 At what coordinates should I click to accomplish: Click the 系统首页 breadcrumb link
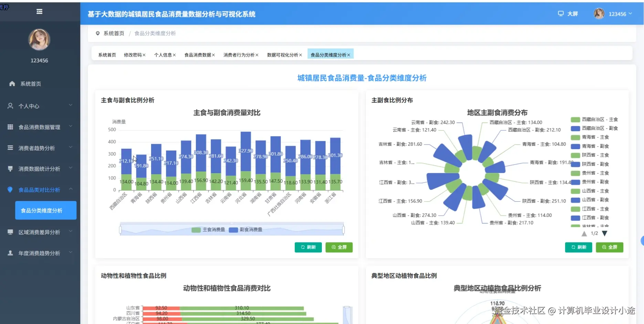click(114, 33)
